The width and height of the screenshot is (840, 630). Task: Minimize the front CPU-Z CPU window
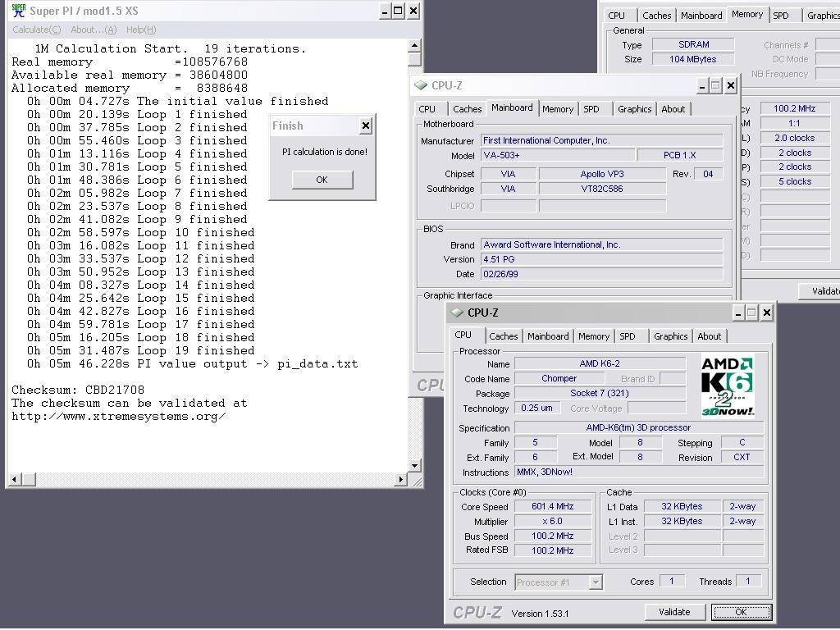[x=738, y=313]
